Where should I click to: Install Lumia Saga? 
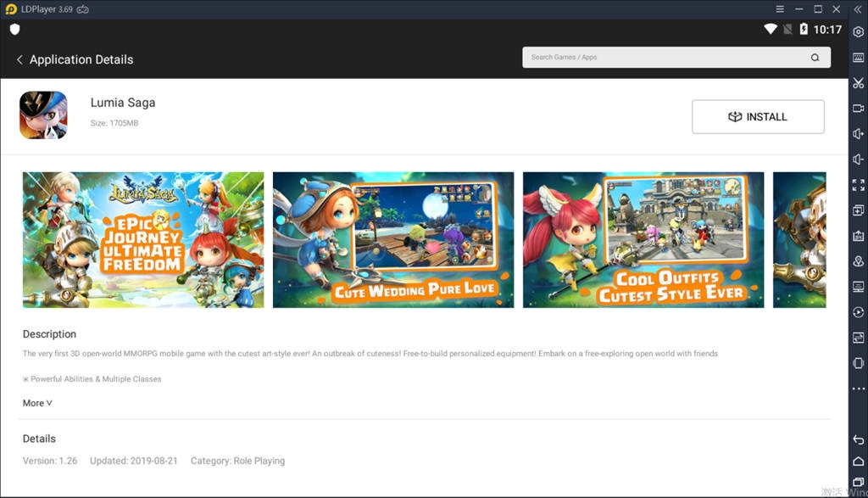[x=758, y=117]
